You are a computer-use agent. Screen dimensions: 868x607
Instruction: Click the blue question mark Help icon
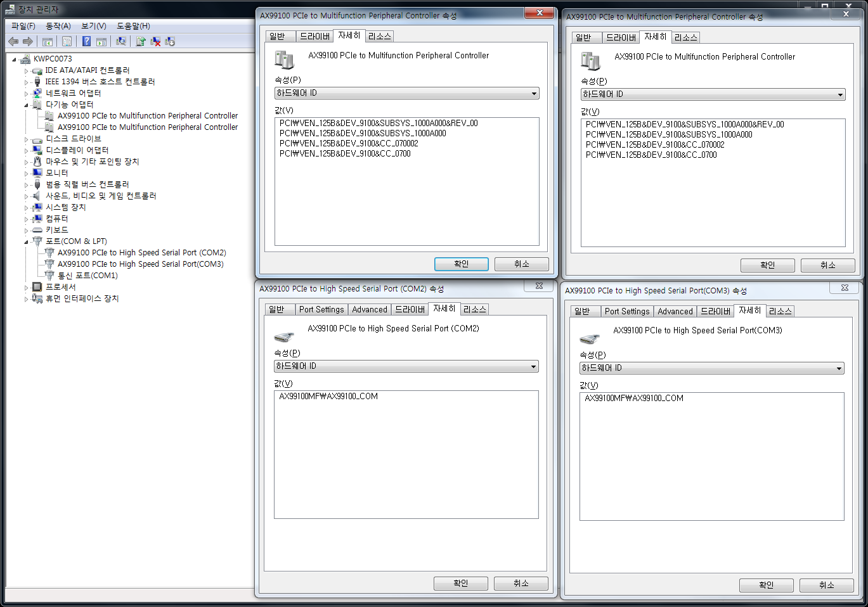click(86, 41)
